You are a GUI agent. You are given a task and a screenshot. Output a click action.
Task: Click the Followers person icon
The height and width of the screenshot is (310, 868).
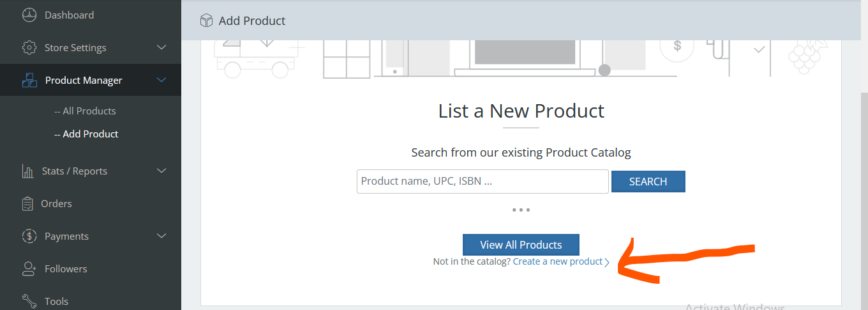pos(29,269)
